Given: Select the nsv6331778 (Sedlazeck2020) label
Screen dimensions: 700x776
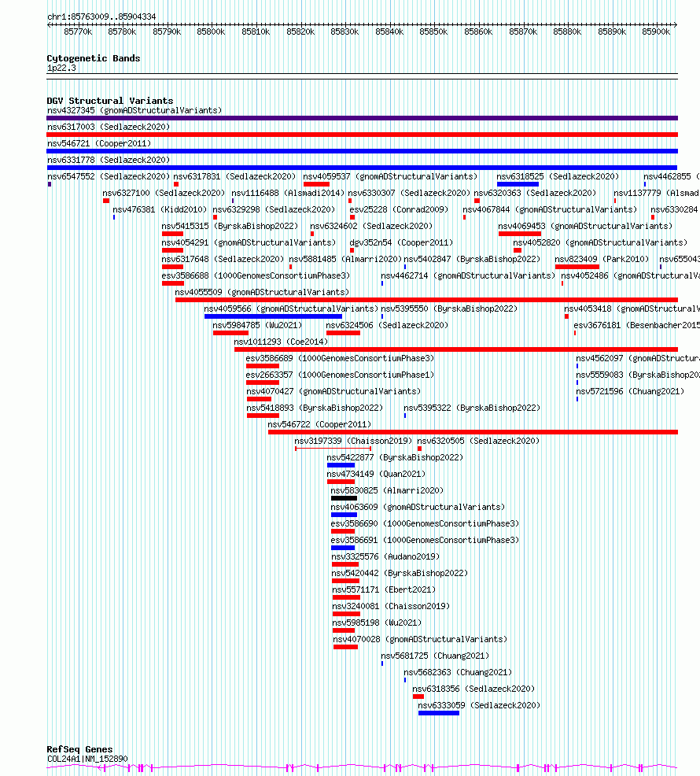Looking at the screenshot, I should 109,160.
